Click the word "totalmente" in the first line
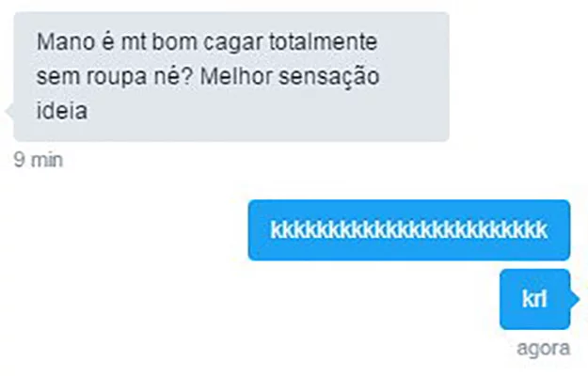 pos(324,41)
